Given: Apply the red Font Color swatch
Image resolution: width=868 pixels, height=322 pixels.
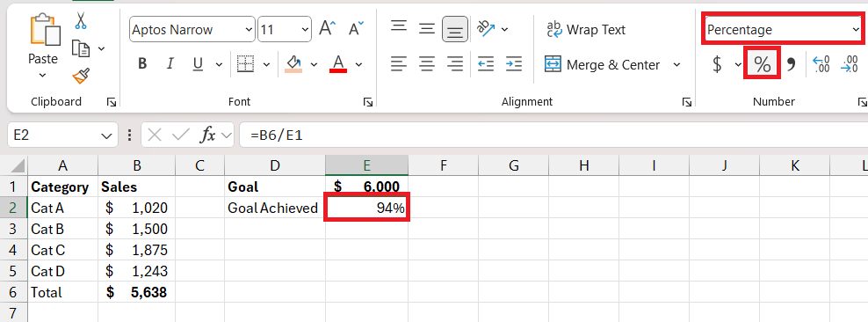Looking at the screenshot, I should click(338, 64).
